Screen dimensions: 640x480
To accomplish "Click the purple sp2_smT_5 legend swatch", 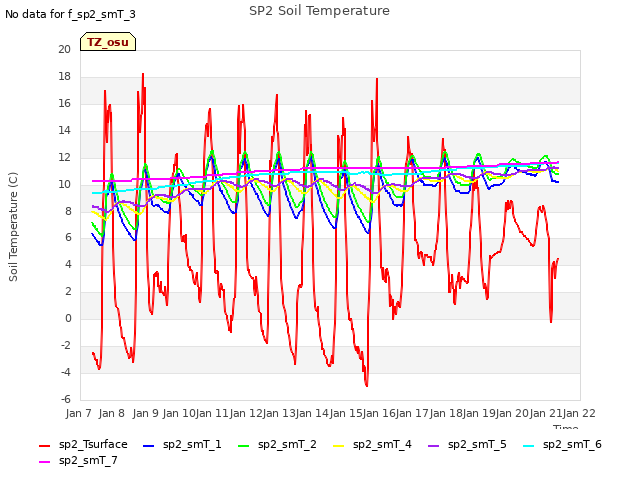I will click(434, 445).
